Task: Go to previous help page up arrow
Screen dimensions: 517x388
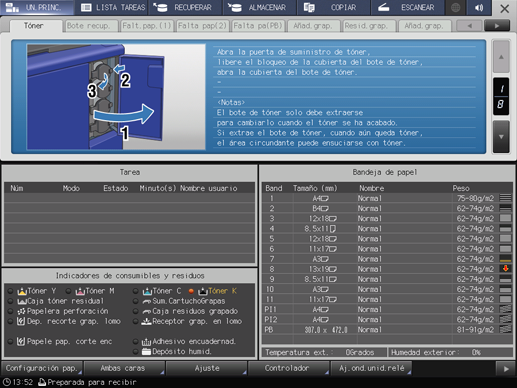Action: pos(501,57)
